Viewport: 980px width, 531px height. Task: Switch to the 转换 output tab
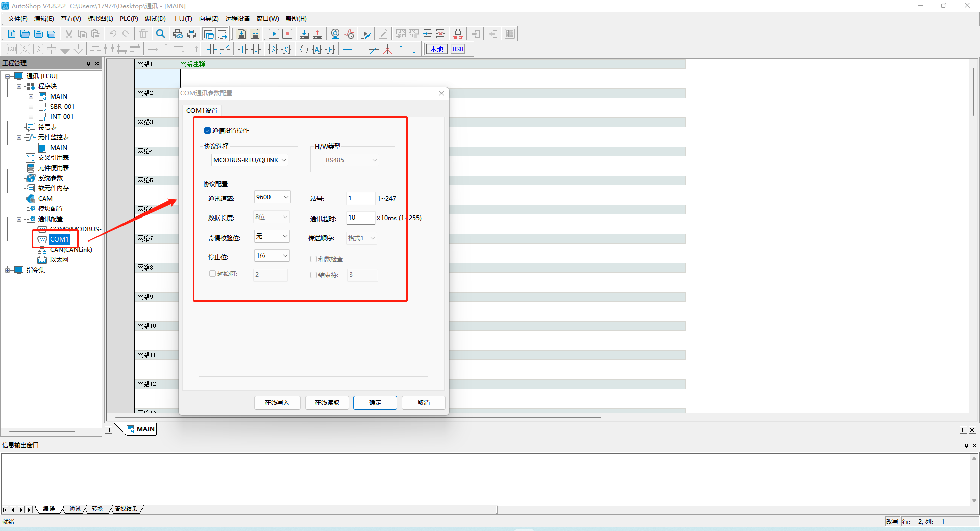point(97,509)
